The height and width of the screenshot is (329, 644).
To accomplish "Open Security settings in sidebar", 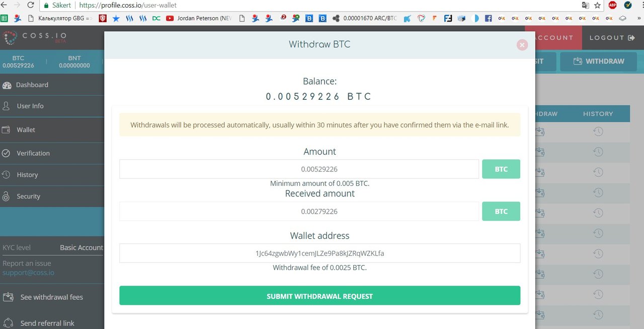I will click(x=28, y=196).
